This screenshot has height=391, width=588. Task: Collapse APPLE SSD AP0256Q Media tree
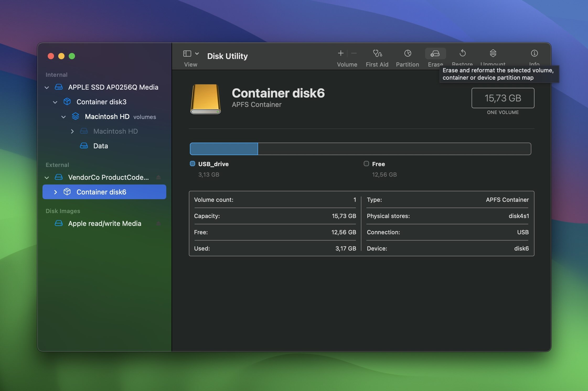click(x=47, y=88)
